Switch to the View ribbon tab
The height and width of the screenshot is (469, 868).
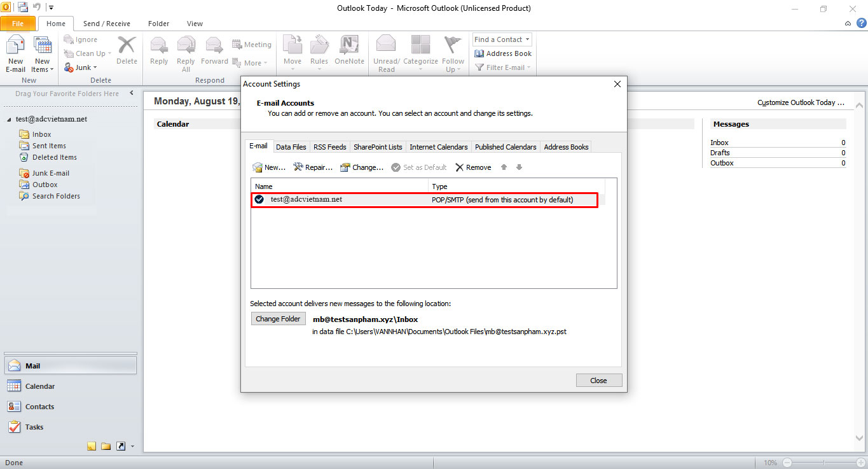pyautogui.click(x=195, y=24)
